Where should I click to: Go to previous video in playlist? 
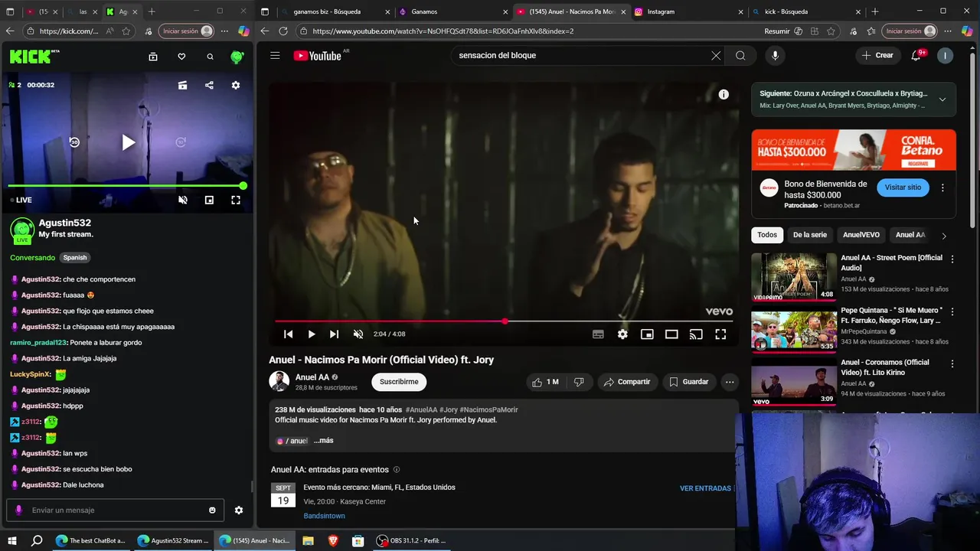pyautogui.click(x=288, y=334)
